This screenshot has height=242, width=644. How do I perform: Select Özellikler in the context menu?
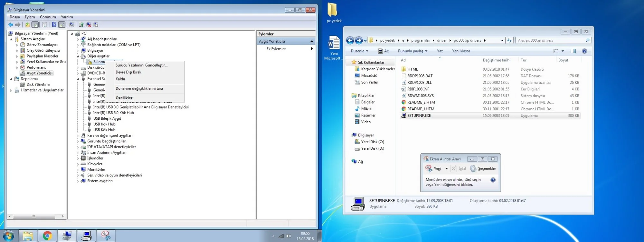click(124, 98)
